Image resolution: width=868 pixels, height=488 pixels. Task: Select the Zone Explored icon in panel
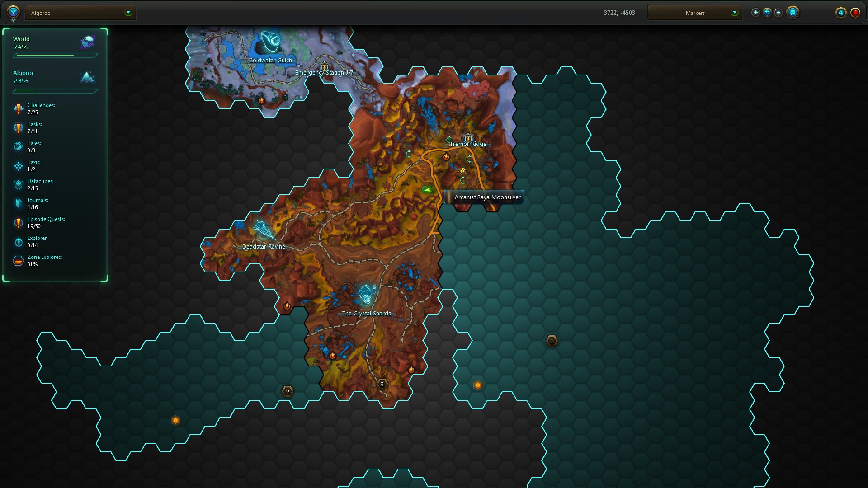[x=18, y=261]
